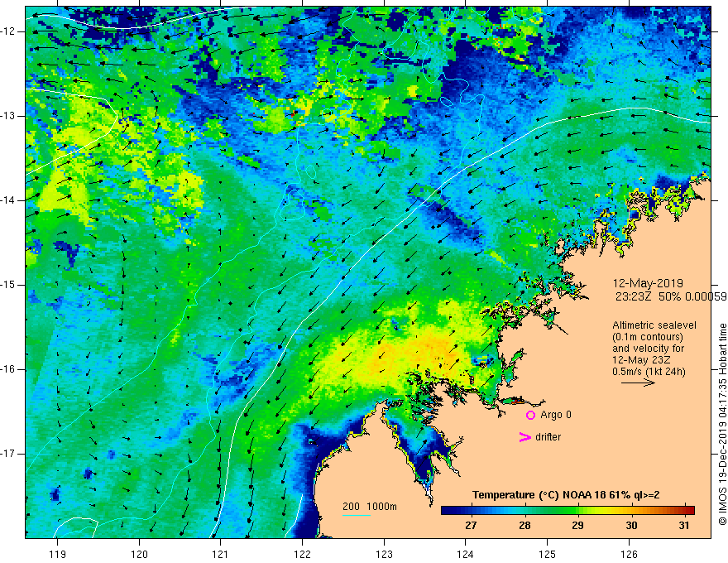The width and height of the screenshot is (728, 563).
Task: Click the '200 1000m' depth contour label
Action: [370, 507]
